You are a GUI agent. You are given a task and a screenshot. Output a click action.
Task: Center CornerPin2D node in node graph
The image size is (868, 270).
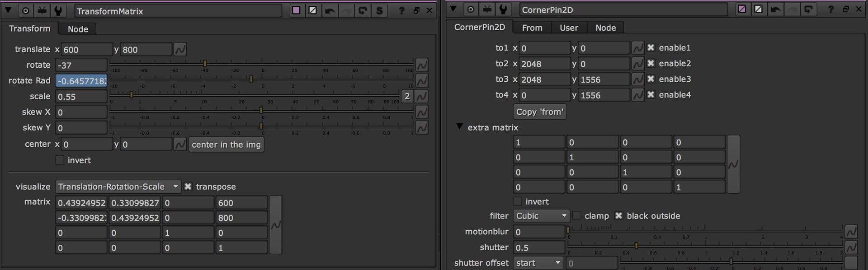(471, 9)
